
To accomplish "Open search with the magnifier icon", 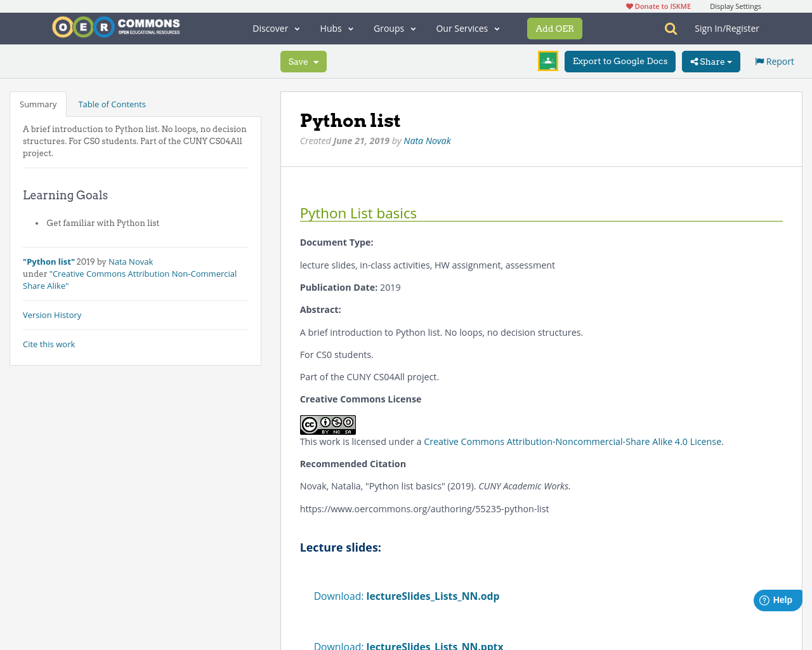I will tap(671, 29).
